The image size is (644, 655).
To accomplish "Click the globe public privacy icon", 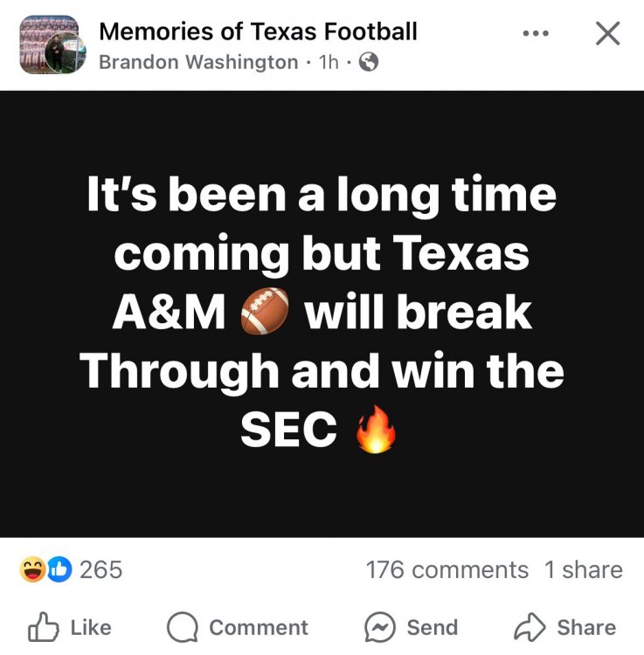I will click(x=369, y=62).
